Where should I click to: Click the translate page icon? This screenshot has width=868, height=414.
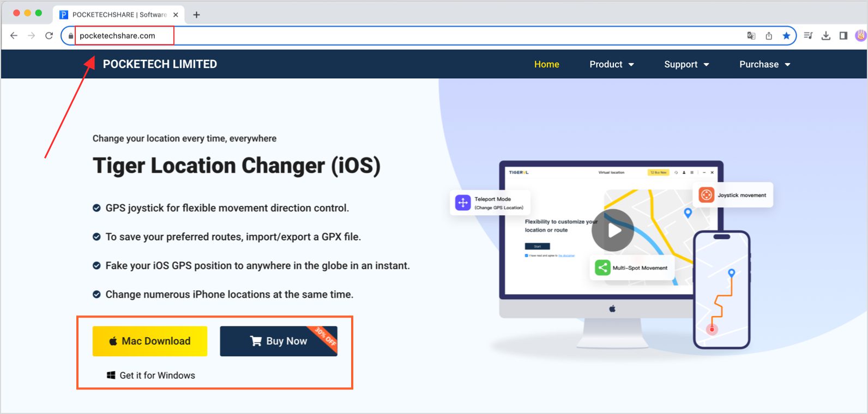click(x=751, y=35)
